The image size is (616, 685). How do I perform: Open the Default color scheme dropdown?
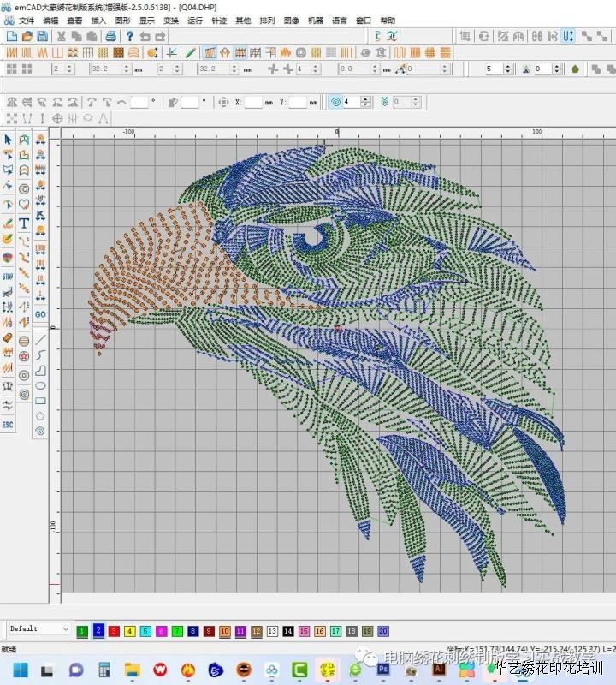click(39, 628)
